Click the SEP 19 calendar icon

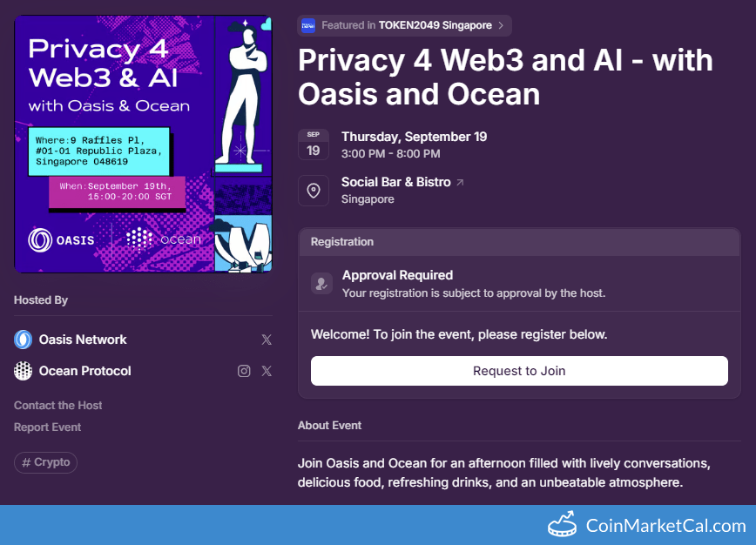click(x=314, y=144)
